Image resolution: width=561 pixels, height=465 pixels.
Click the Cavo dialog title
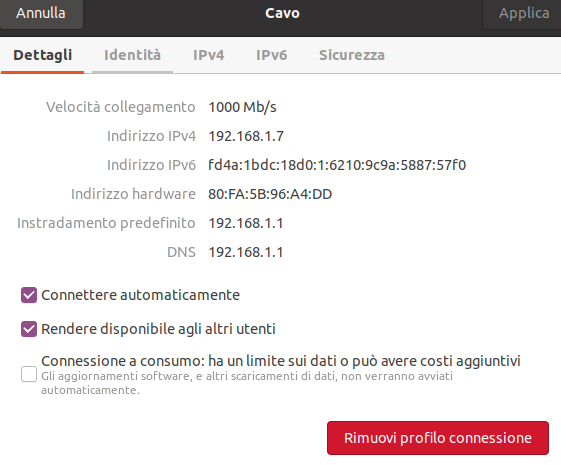tap(282, 13)
